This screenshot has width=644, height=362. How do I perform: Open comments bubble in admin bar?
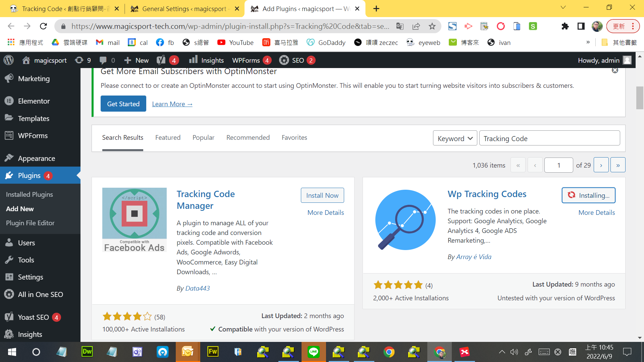coord(107,60)
